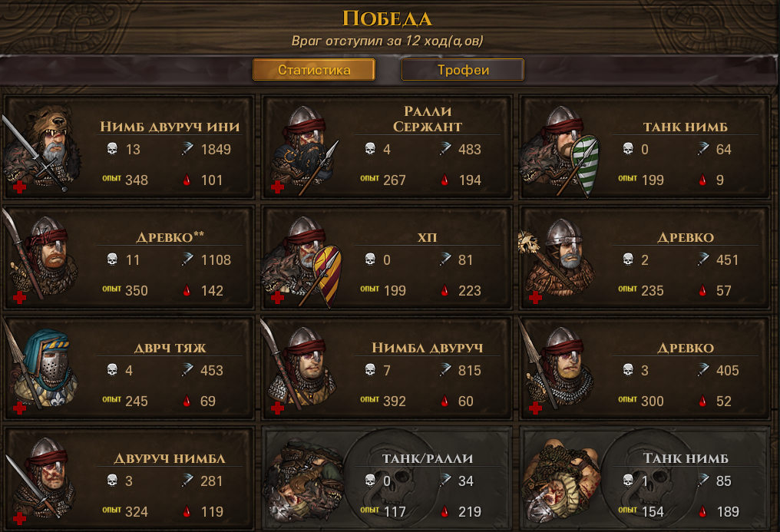Screen dimensions: 780x532
Task: Click the damage dealt icon for Ралли Сержант
Action: pos(445,149)
